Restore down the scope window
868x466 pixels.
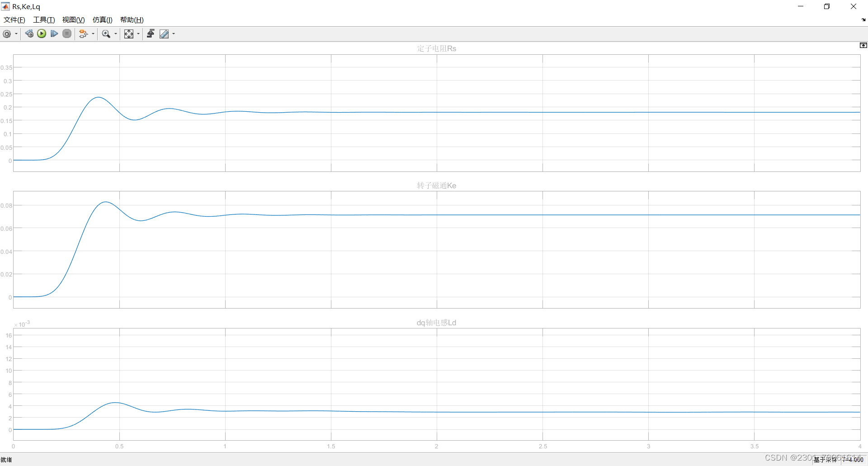point(827,6)
